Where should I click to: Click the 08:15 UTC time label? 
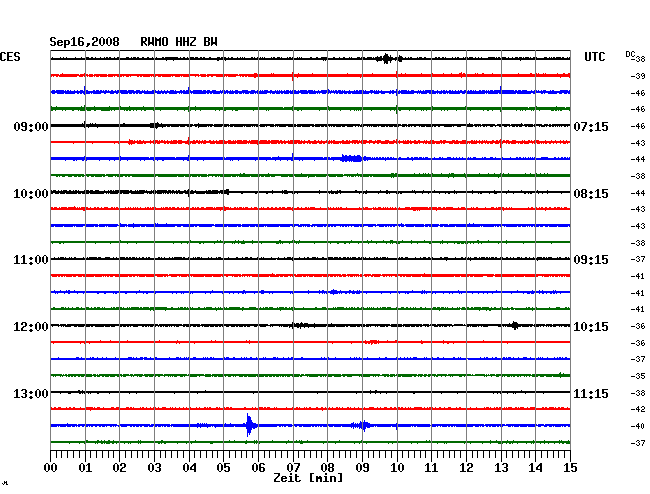pos(591,194)
